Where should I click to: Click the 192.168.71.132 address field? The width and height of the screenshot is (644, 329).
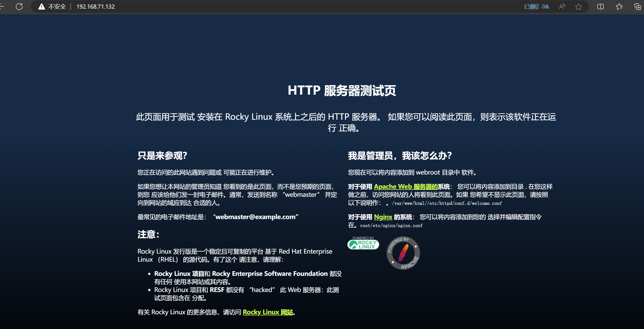(95, 6)
